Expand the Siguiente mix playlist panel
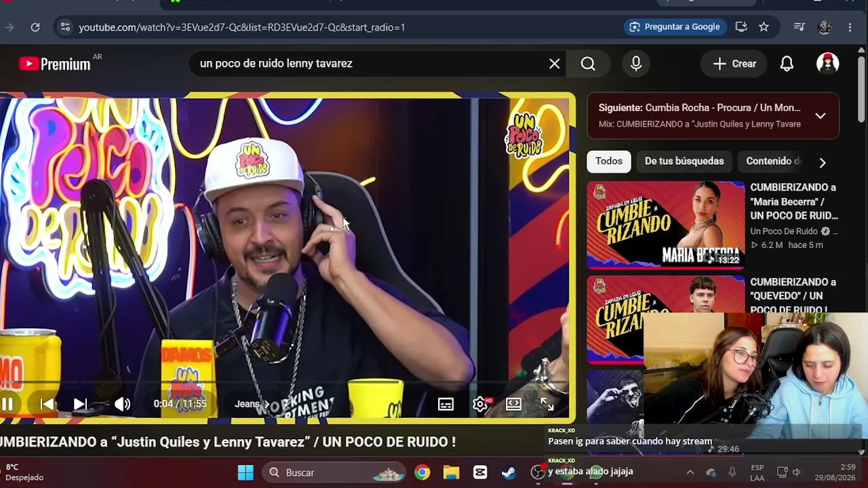This screenshot has height=488, width=868. [820, 115]
